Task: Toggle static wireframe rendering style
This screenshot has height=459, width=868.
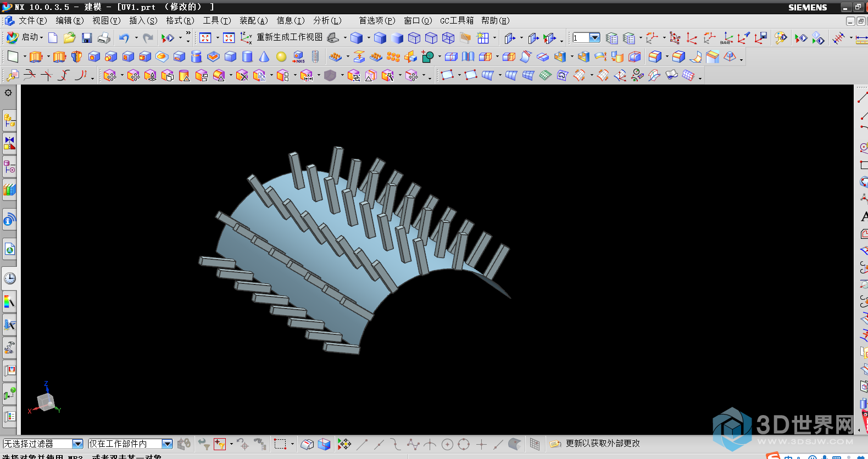Action: (x=448, y=38)
